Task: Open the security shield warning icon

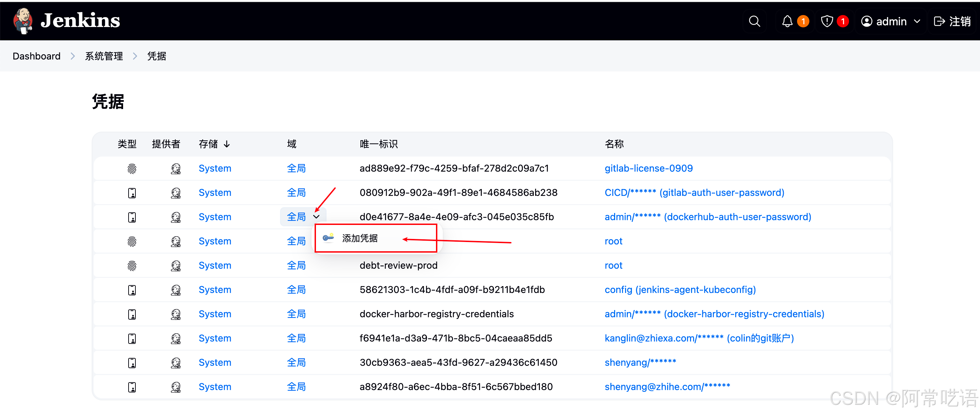Action: tap(827, 21)
